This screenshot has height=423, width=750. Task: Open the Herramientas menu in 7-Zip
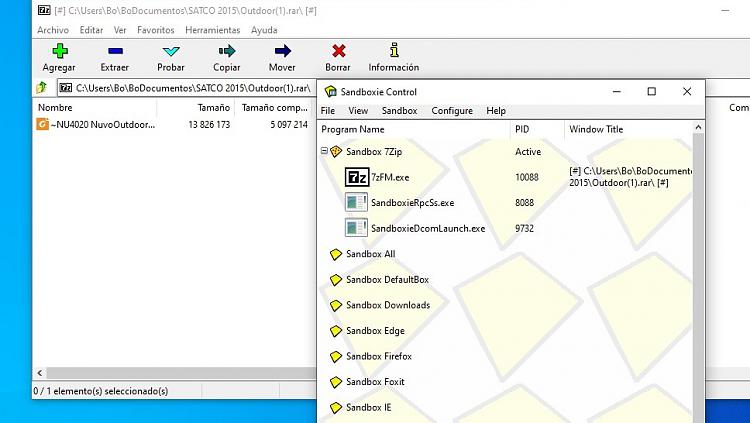pyautogui.click(x=213, y=30)
